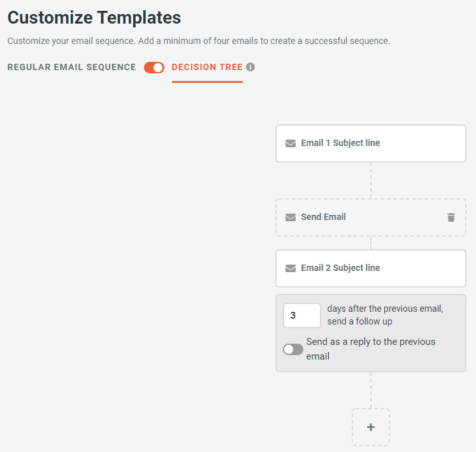The image size is (476, 452).
Task: Switch the sequence type toggle
Action: (154, 68)
